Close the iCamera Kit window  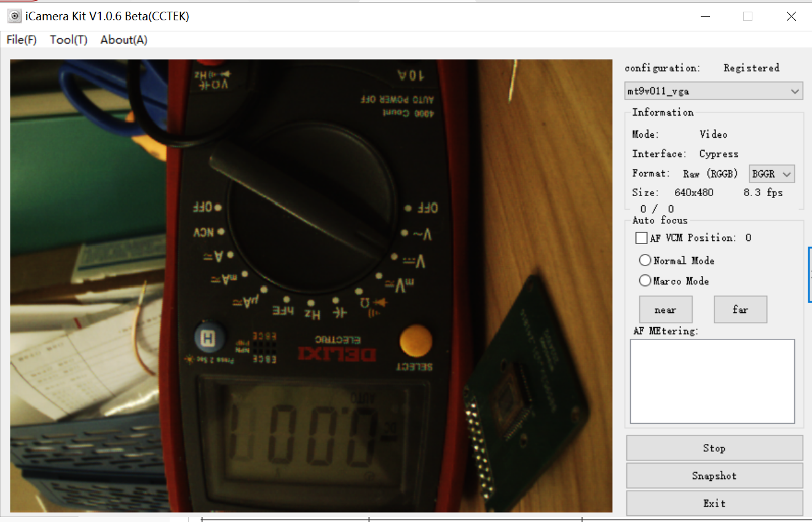point(791,17)
